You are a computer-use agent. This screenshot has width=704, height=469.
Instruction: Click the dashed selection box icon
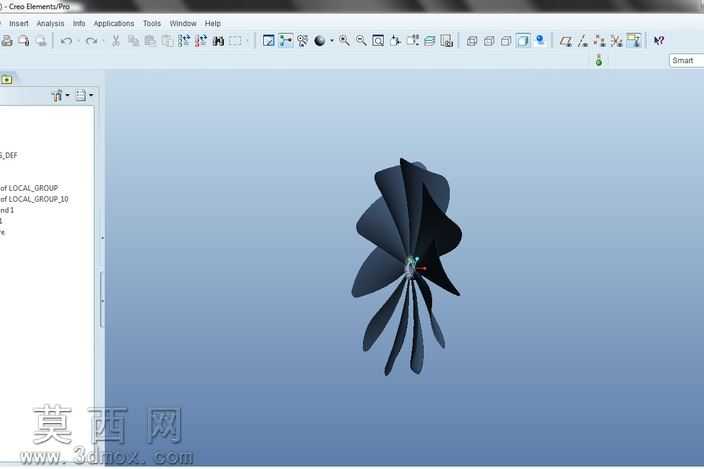(235, 41)
